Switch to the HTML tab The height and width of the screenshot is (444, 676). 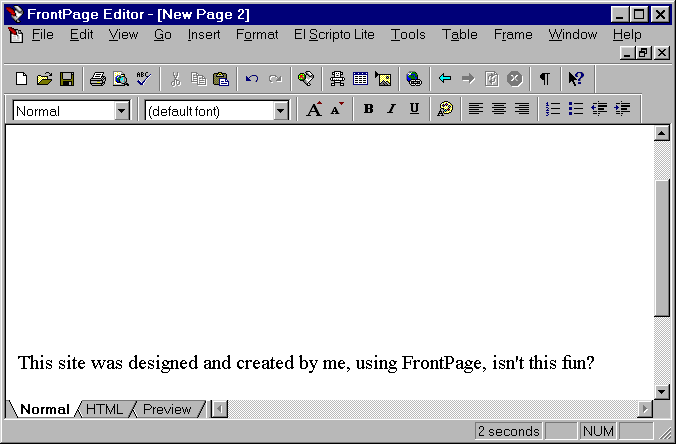(104, 409)
